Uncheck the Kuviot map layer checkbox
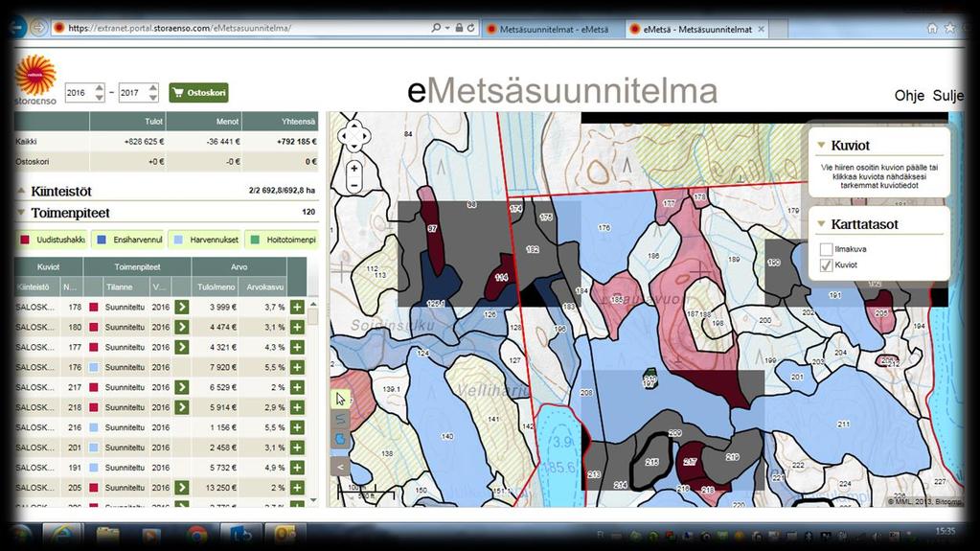The width and height of the screenshot is (980, 551). [x=827, y=265]
